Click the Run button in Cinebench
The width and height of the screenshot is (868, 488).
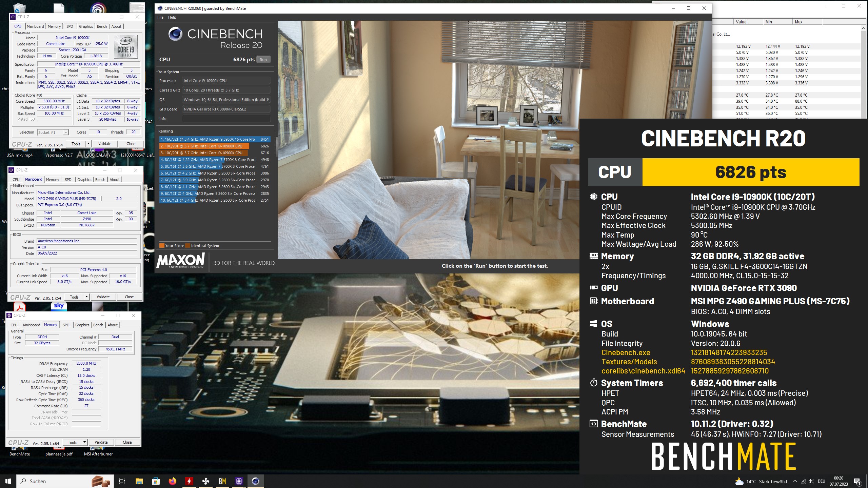pos(263,60)
